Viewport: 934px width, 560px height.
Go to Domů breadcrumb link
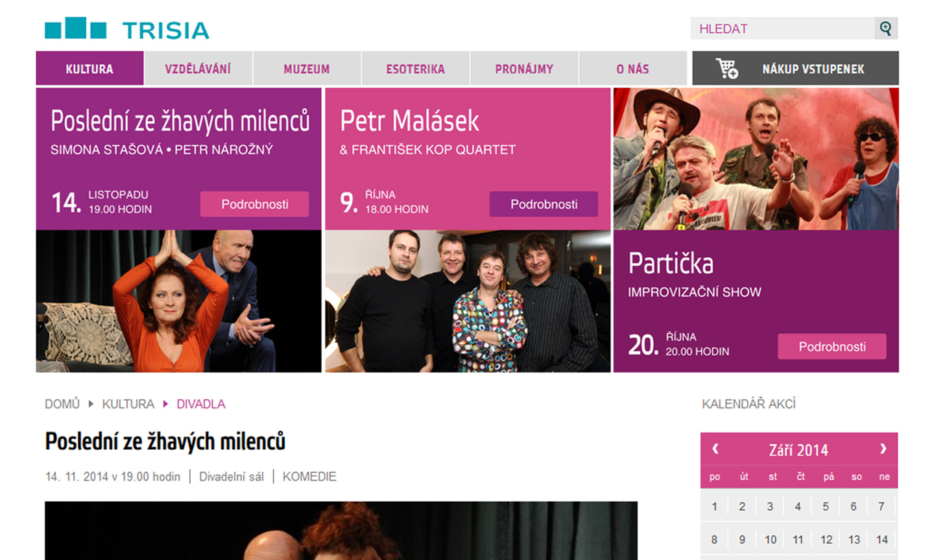pos(62,404)
